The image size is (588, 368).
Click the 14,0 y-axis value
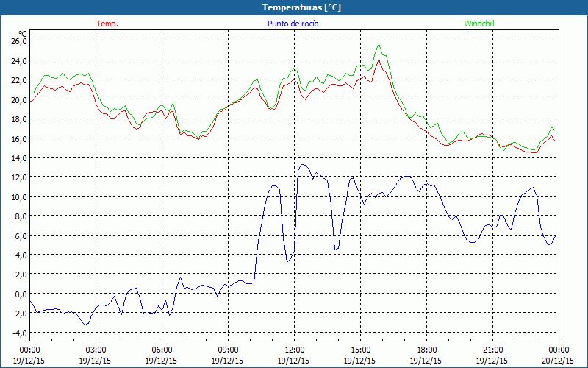point(19,158)
